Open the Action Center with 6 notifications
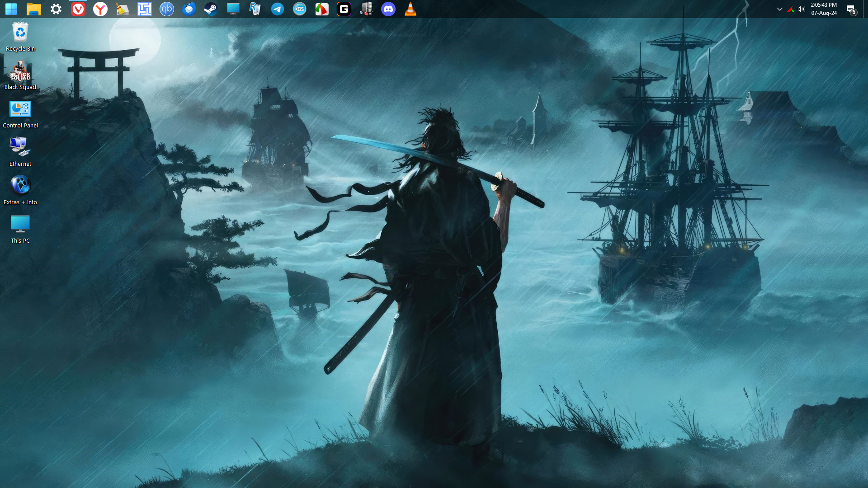This screenshot has width=868, height=488. click(x=851, y=9)
